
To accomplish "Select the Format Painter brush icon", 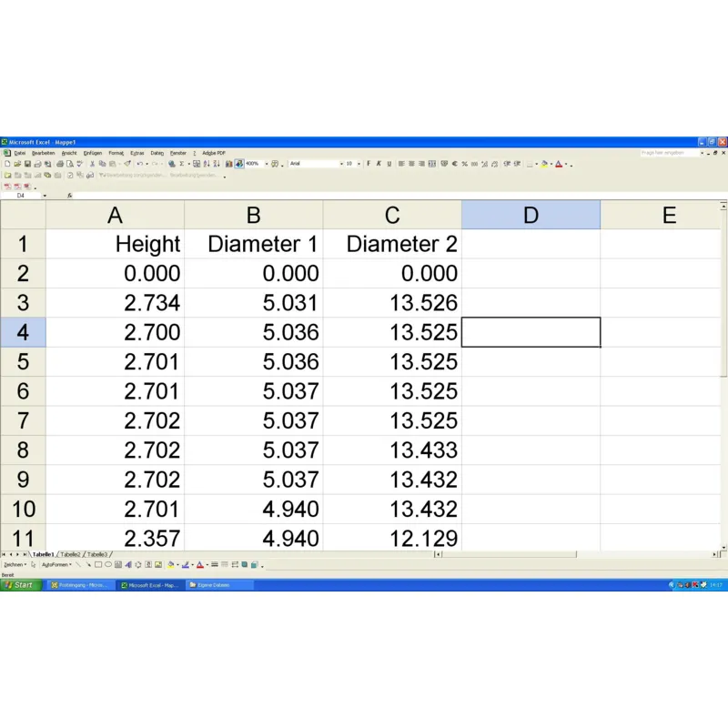I will pos(127,164).
